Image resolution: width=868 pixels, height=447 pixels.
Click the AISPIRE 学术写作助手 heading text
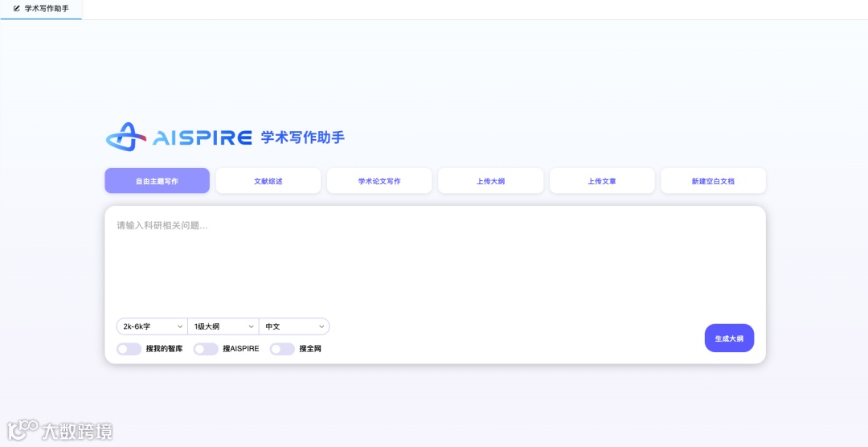click(x=248, y=137)
